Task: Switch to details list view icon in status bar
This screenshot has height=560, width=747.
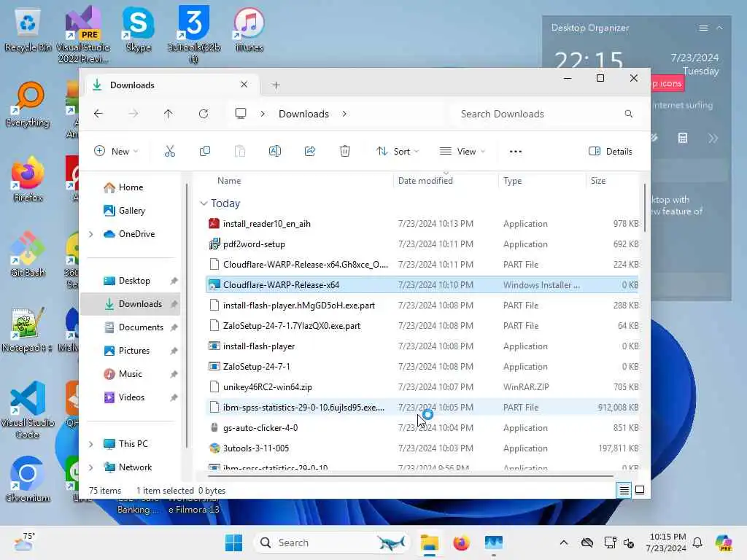Action: [x=624, y=491]
